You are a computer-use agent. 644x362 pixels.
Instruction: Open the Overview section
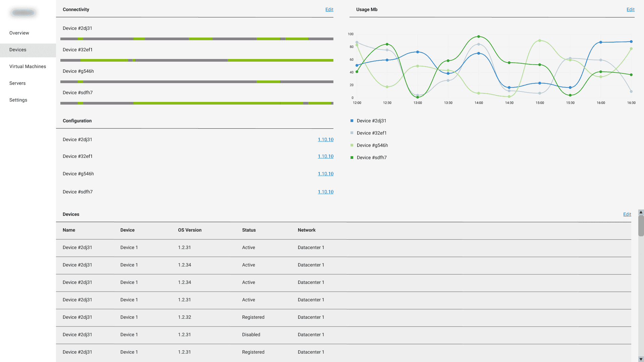[x=19, y=33]
